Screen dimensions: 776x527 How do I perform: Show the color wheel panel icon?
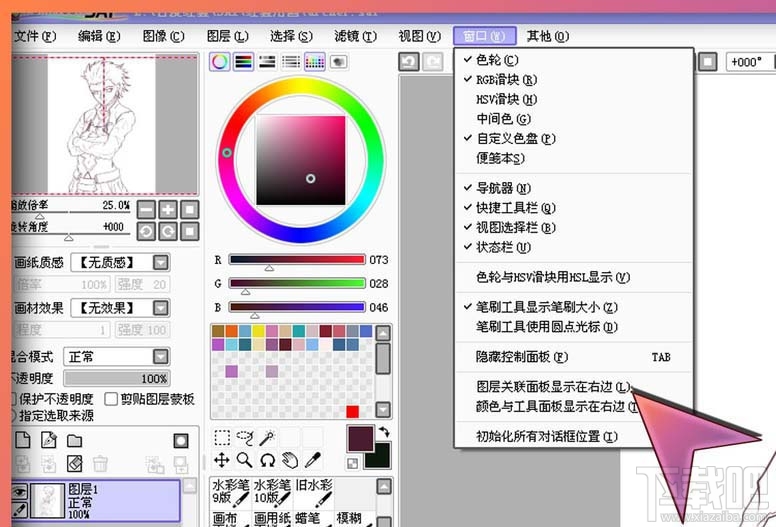[x=219, y=62]
